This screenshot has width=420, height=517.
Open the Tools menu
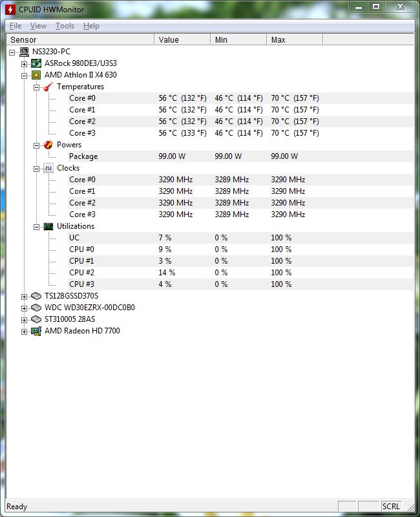click(65, 26)
